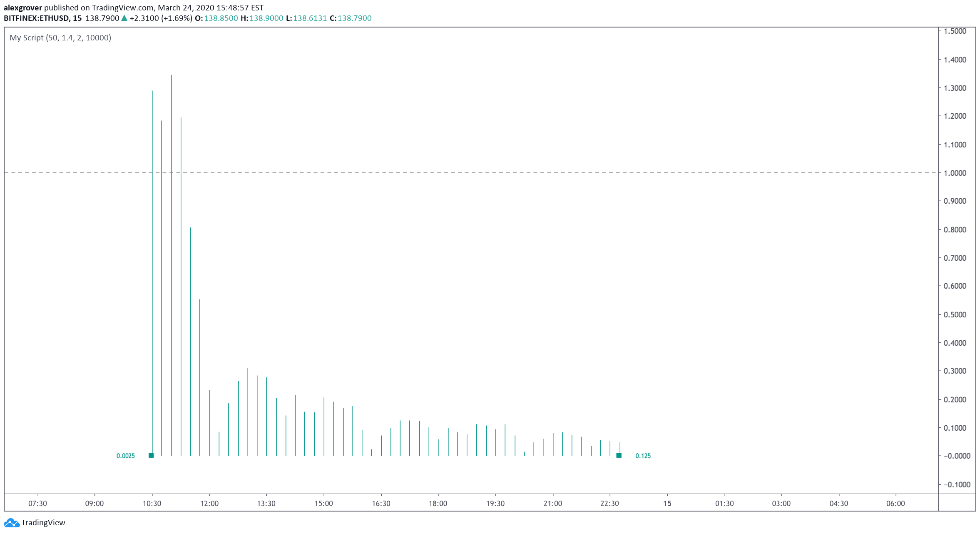Click the 0.5000 price axis label
980x534 pixels.
(955, 314)
